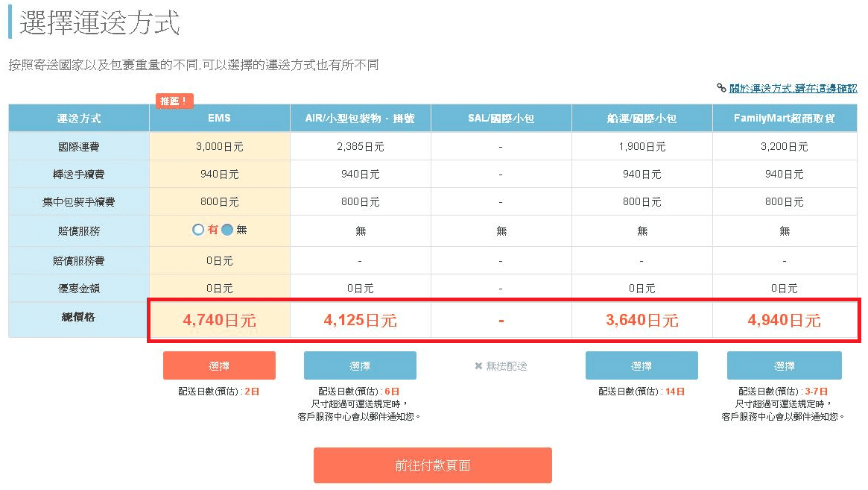Open the 關於運送方式 confirmation link

coord(793,88)
